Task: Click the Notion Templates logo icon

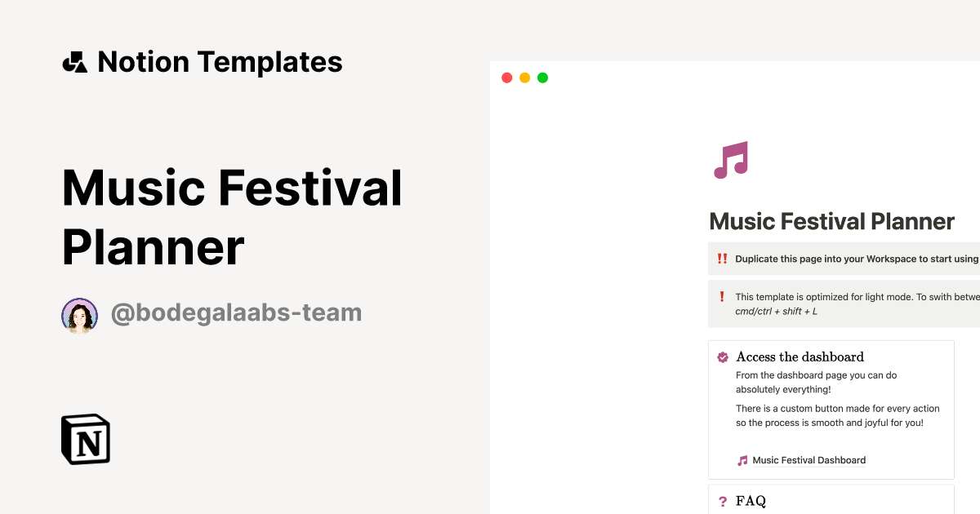Action: pyautogui.click(x=74, y=61)
